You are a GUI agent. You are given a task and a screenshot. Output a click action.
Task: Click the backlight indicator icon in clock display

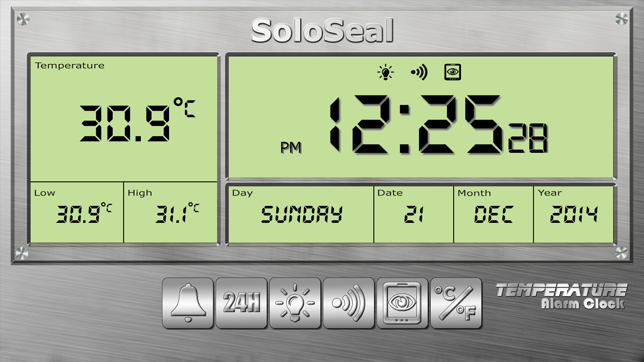pyautogui.click(x=386, y=72)
